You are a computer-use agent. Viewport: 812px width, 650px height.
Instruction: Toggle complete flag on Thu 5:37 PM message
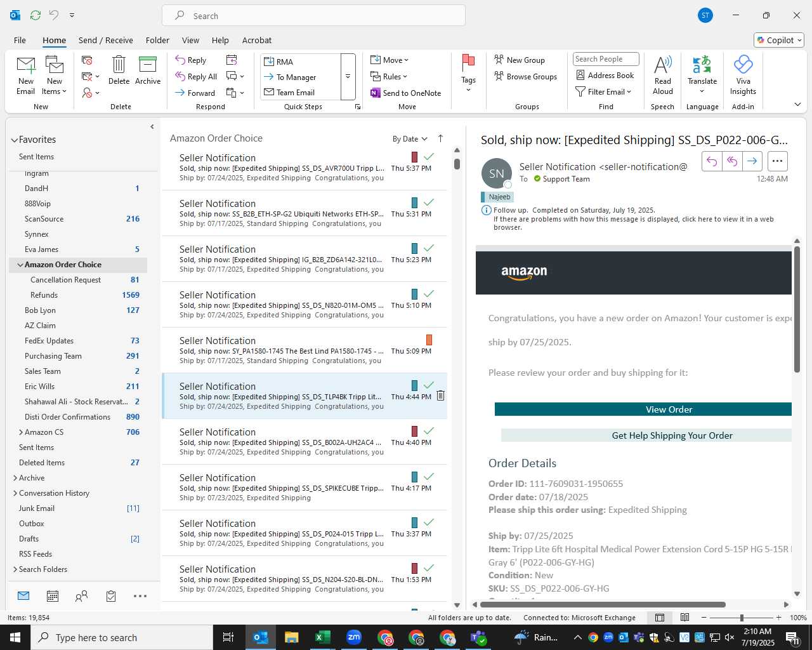click(429, 156)
